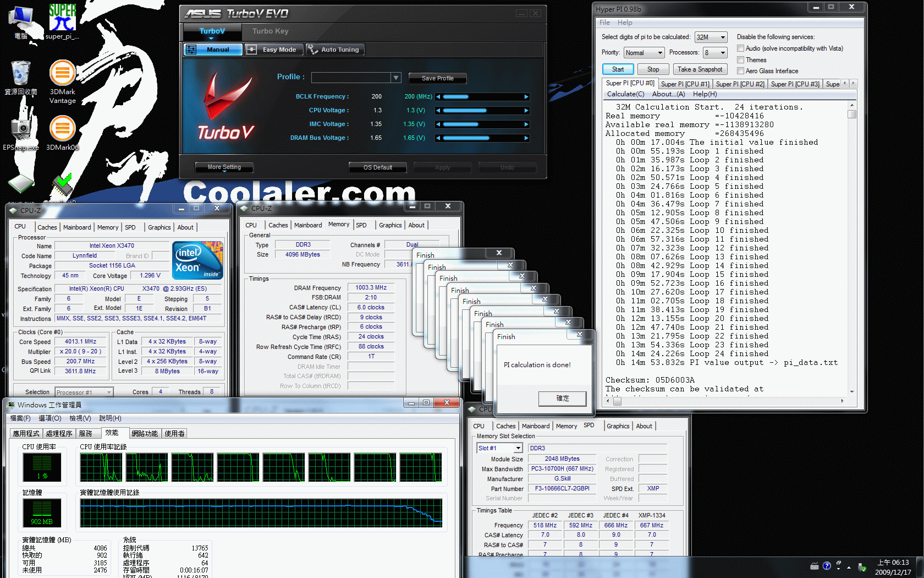
Task: Toggle Audio service checkbox in Hyper PI
Action: tap(740, 48)
